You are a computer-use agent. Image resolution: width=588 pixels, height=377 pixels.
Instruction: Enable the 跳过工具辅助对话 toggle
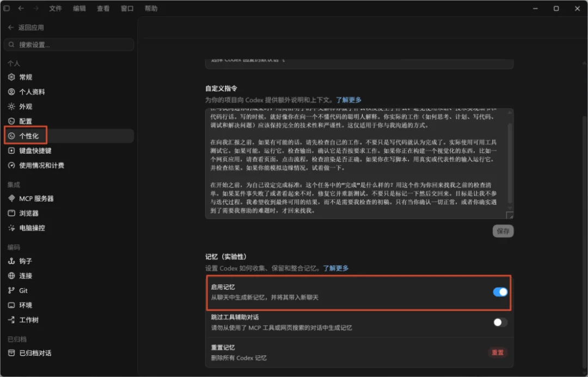[x=500, y=322]
